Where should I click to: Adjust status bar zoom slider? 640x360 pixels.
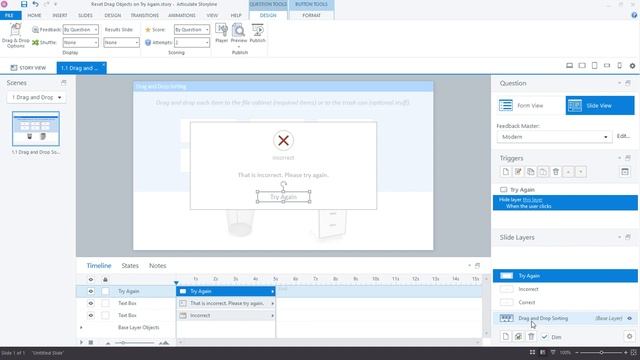click(x=601, y=352)
